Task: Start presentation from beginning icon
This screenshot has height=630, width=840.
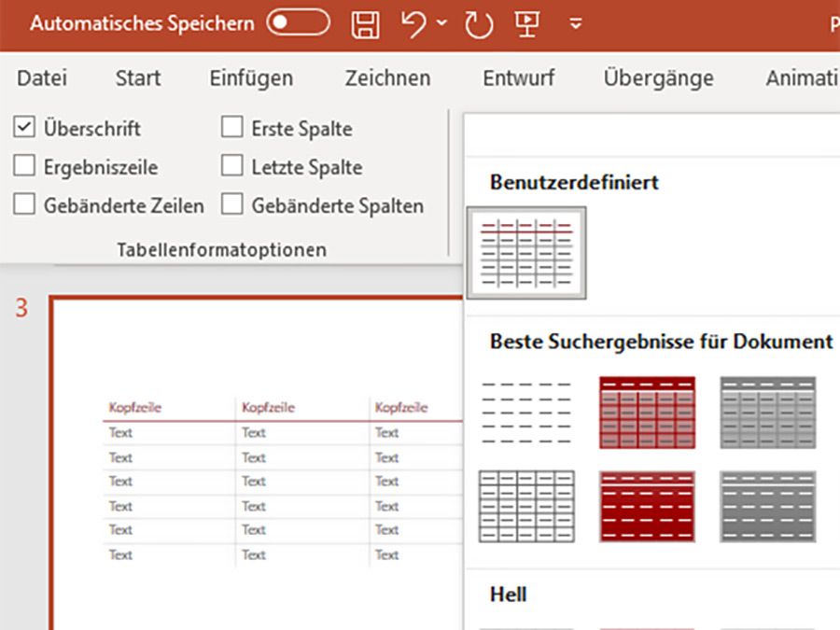Action: [x=527, y=24]
